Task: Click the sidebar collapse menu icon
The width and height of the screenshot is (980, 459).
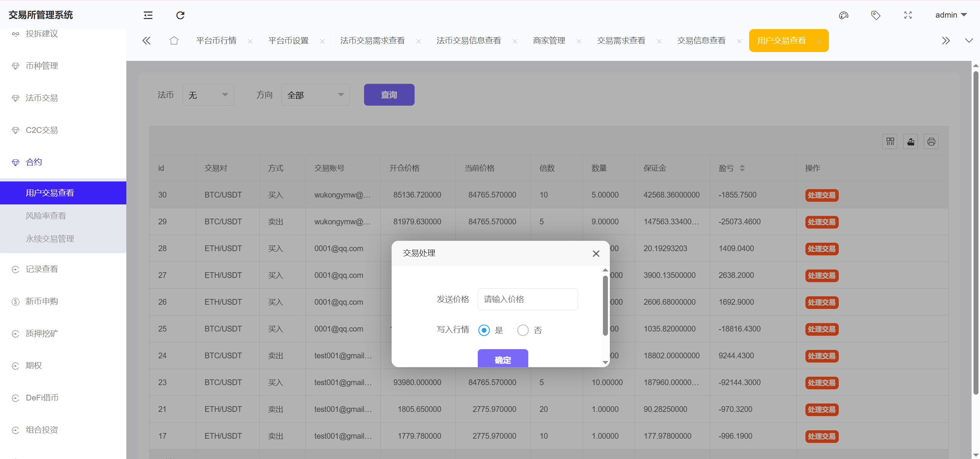Action: click(x=148, y=15)
